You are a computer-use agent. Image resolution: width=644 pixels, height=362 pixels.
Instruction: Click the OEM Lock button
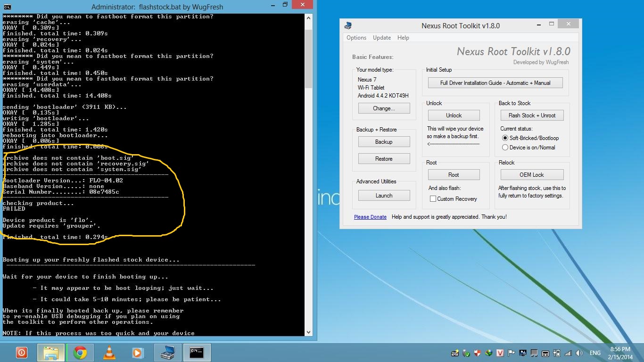pyautogui.click(x=532, y=175)
